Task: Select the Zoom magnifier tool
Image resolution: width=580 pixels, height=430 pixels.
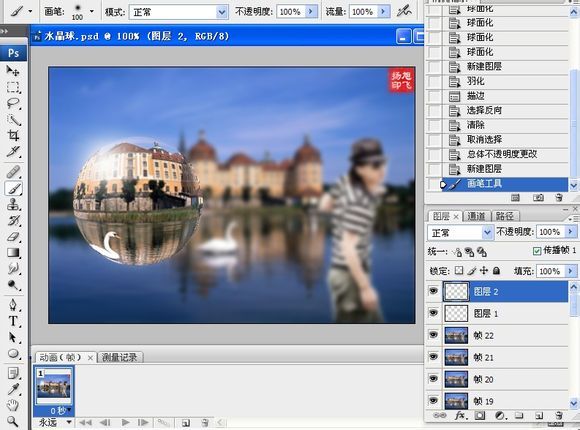Action: (13, 421)
